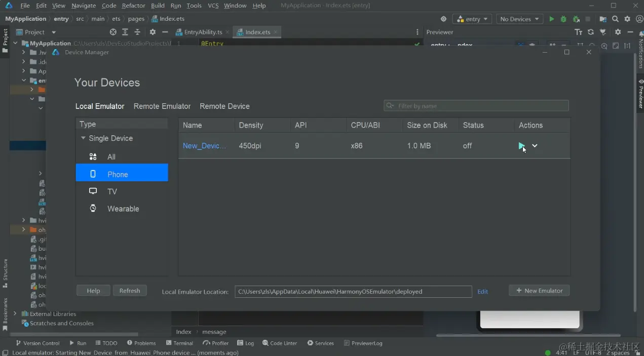
Task: Open the Problems tool window
Action: tap(141, 343)
